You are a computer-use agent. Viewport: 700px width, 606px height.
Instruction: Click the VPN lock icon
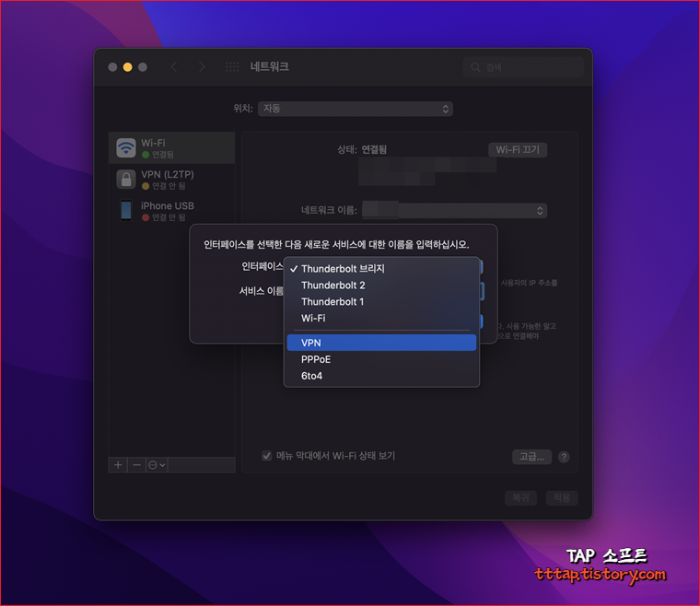(x=126, y=180)
